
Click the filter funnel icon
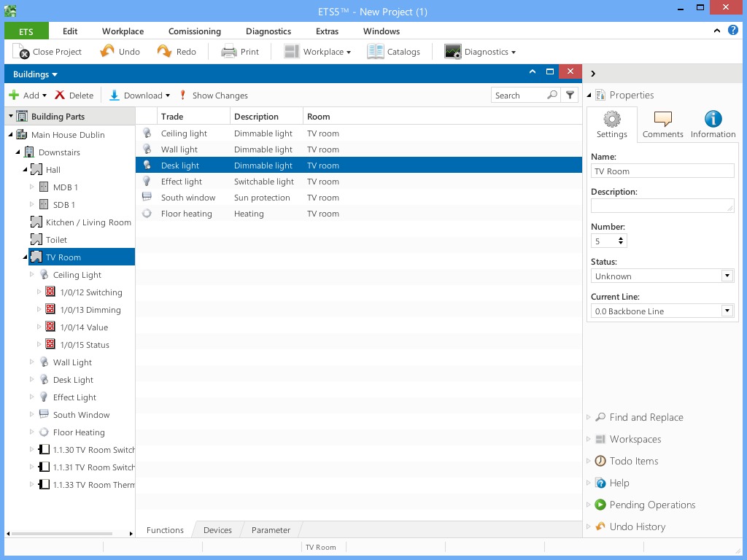(x=570, y=95)
